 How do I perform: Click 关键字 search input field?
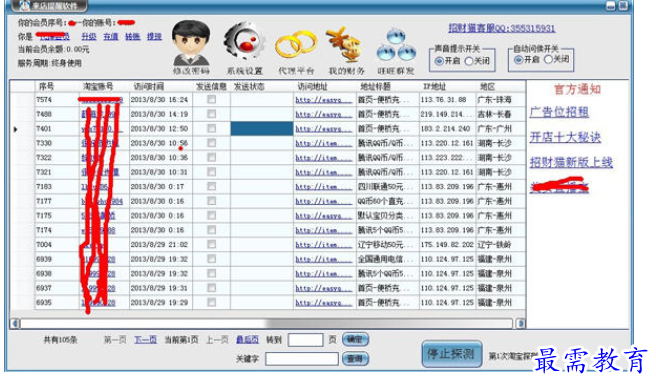click(302, 359)
